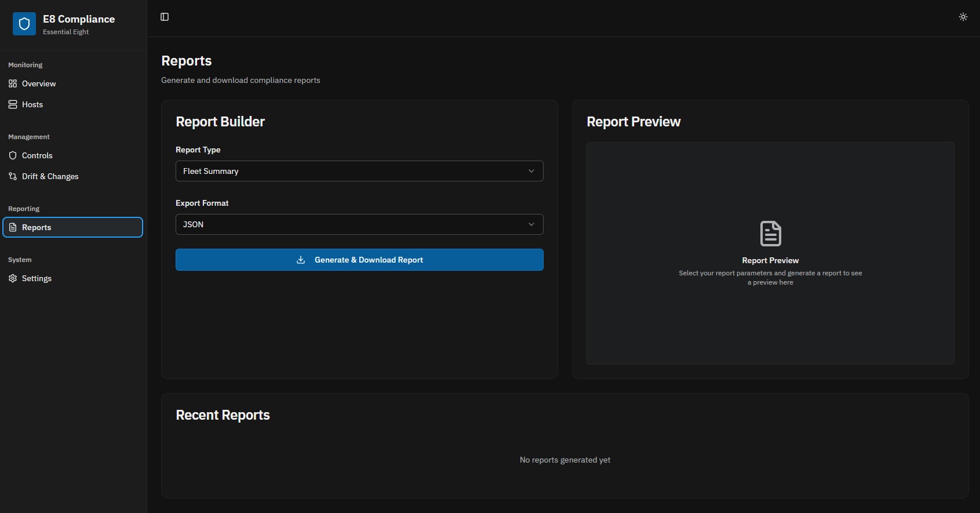Click Generate & Download Report button
The image size is (980, 513).
pyautogui.click(x=359, y=260)
